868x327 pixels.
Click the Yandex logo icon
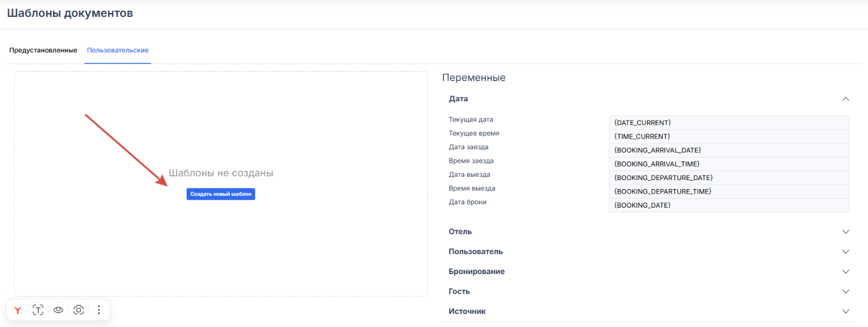coord(18,310)
